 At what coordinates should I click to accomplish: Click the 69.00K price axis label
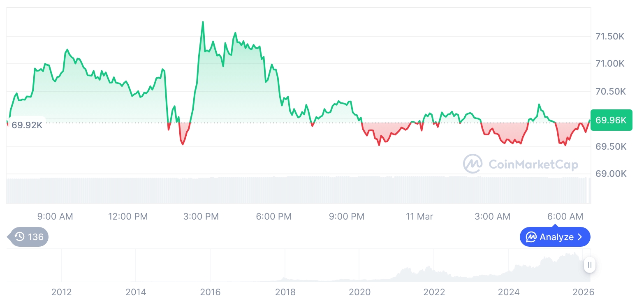coord(611,174)
